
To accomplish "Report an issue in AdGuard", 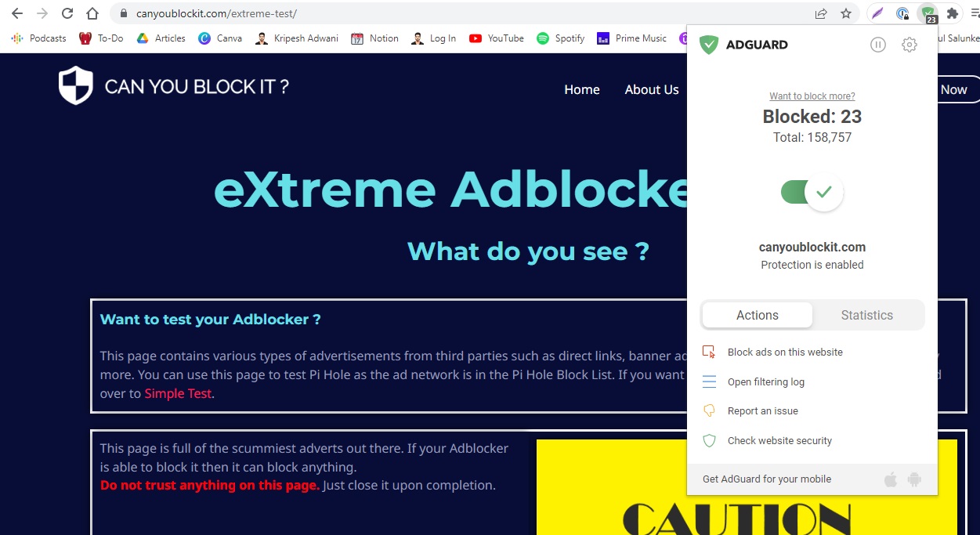I will (x=762, y=411).
